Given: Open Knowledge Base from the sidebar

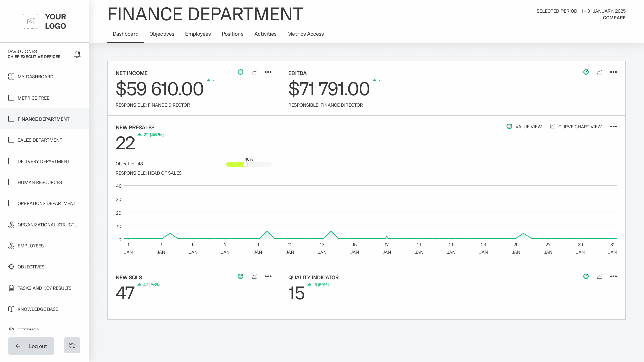Looking at the screenshot, I should point(38,309).
